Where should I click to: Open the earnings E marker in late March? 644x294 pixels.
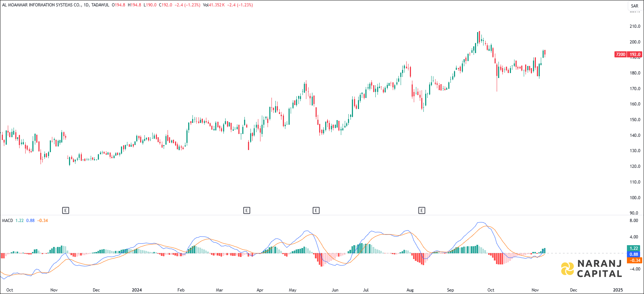pos(247,210)
